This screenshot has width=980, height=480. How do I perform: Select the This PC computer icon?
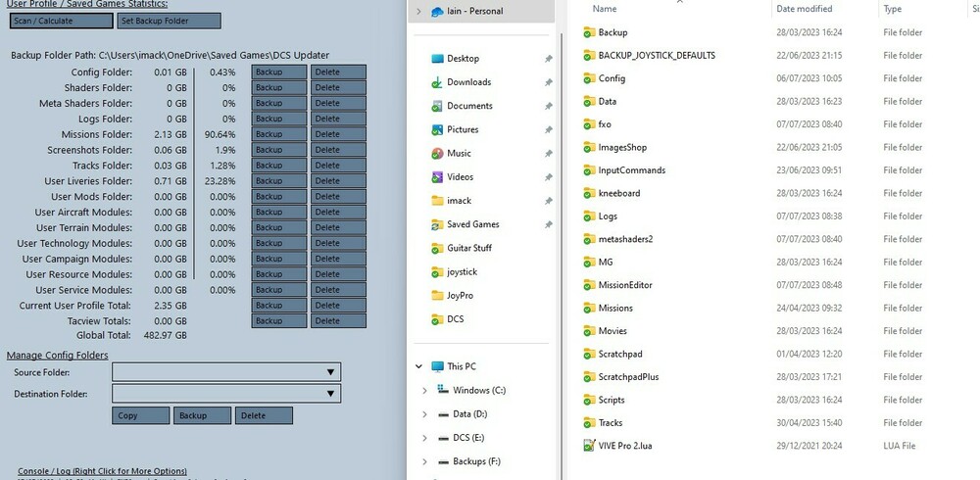[x=437, y=367]
